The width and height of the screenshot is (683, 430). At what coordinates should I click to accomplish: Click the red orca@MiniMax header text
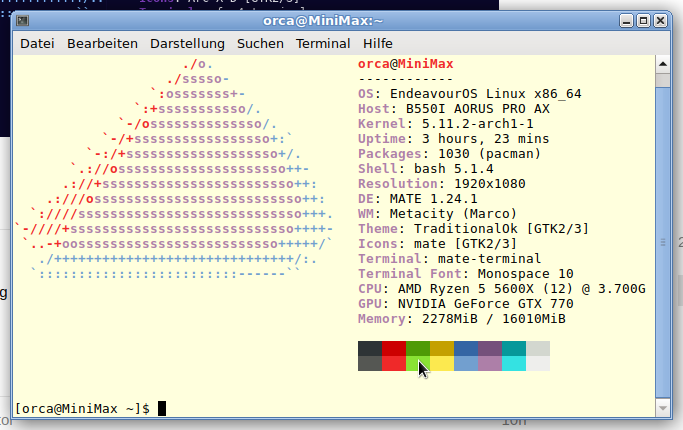pos(406,64)
